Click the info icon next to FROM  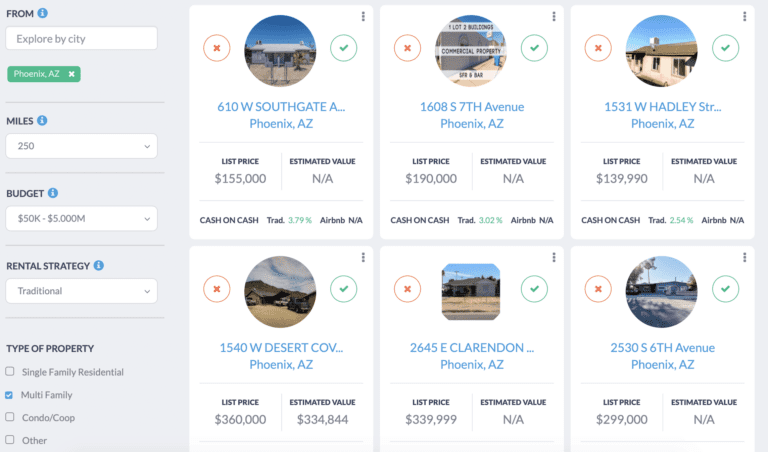[x=43, y=14]
